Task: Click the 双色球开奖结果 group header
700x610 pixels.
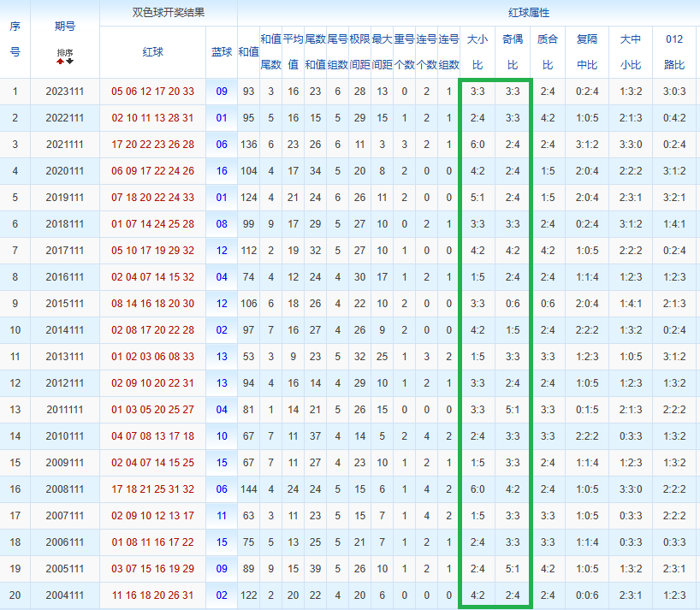Action: click(x=169, y=13)
